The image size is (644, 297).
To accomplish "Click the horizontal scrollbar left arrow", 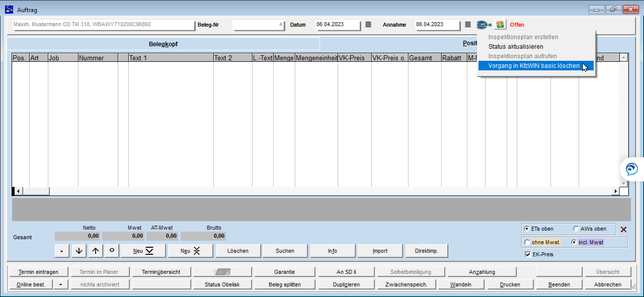I will [18, 191].
